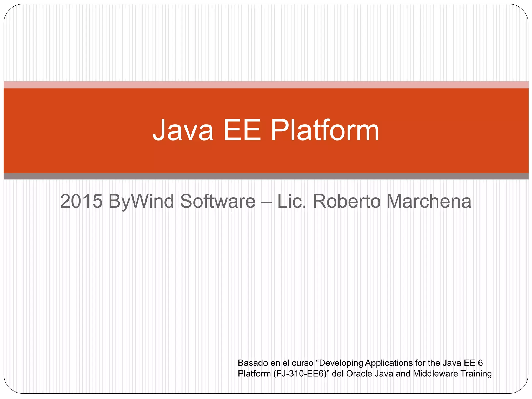Click the subtitle mentioning ByWind Software
The image size is (532, 399).
coord(265,201)
